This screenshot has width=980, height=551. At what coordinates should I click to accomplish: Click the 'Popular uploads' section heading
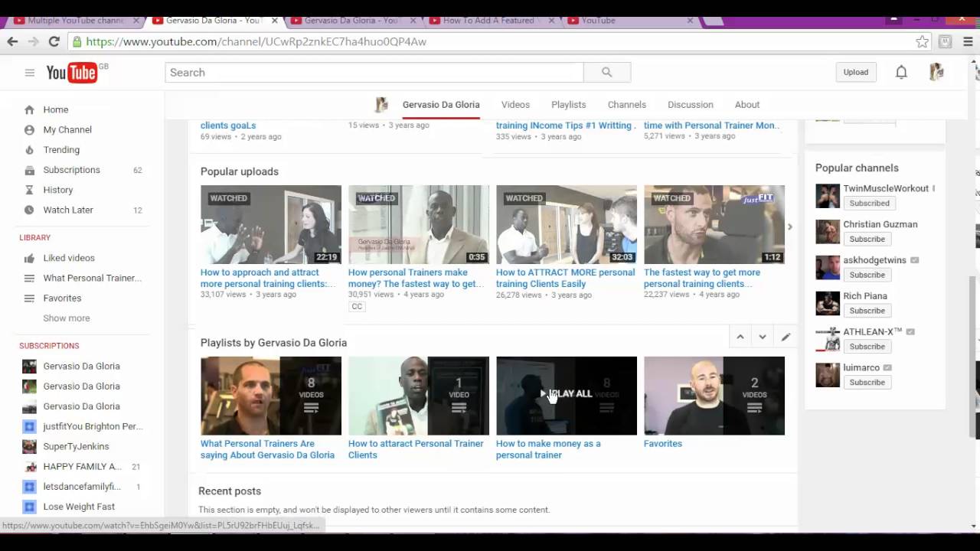pos(240,171)
